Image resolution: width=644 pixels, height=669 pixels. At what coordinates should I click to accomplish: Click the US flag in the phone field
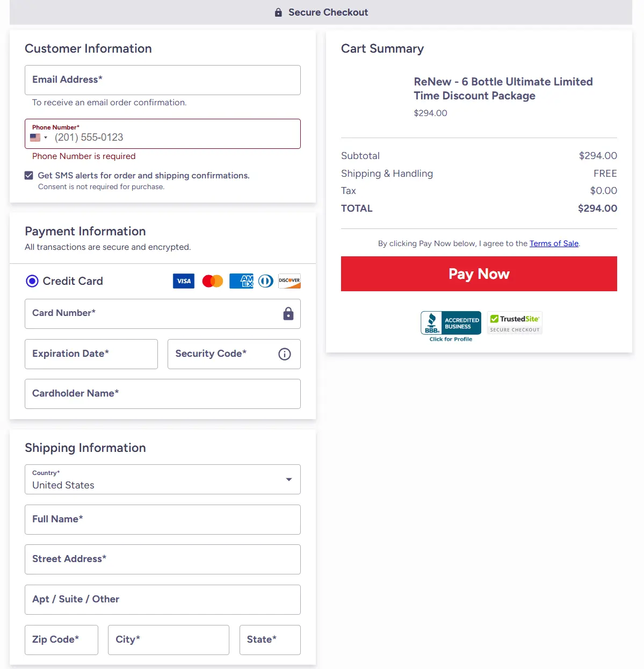[x=35, y=137]
